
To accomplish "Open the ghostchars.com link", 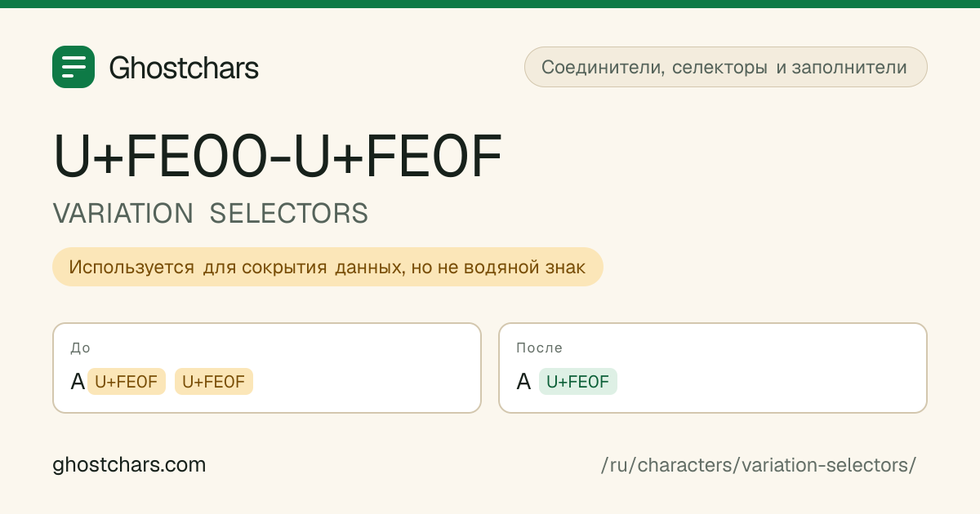I will pyautogui.click(x=129, y=465).
